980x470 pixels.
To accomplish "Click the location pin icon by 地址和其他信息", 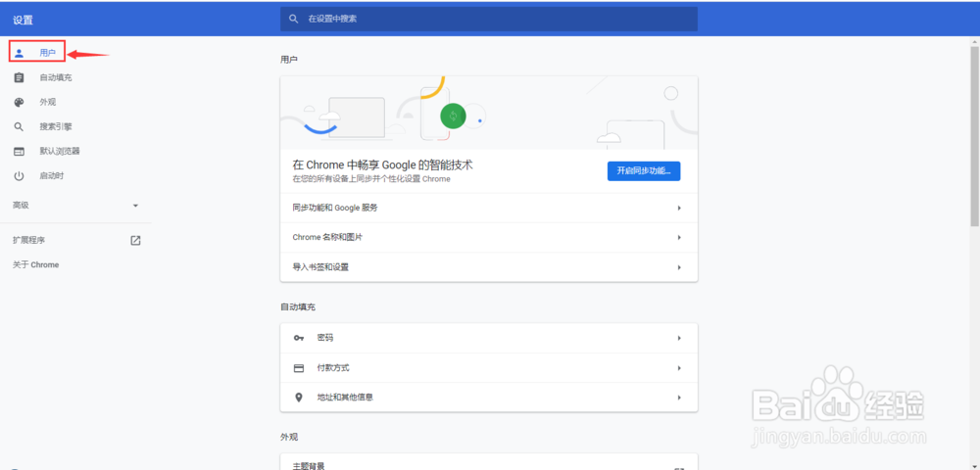I will pos(299,397).
